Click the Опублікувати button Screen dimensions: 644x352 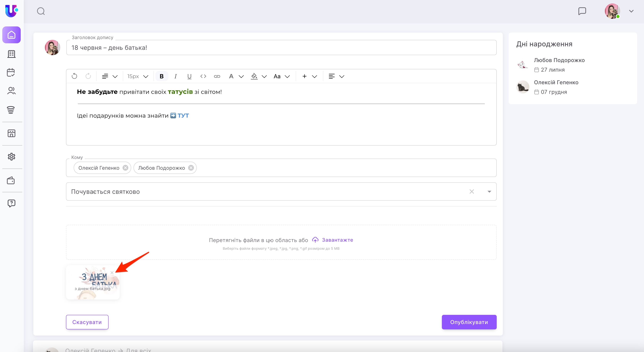[469, 322]
